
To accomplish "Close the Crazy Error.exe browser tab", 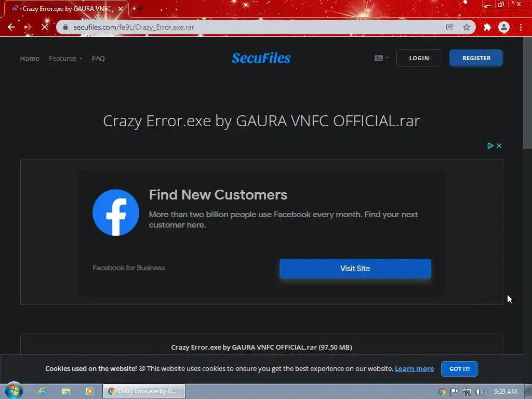I will [121, 9].
